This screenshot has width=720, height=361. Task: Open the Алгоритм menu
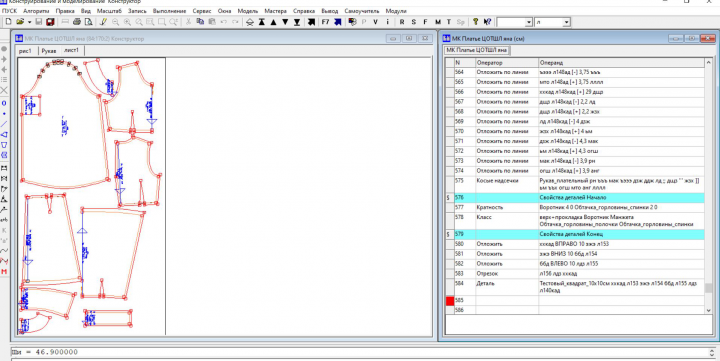coord(36,11)
